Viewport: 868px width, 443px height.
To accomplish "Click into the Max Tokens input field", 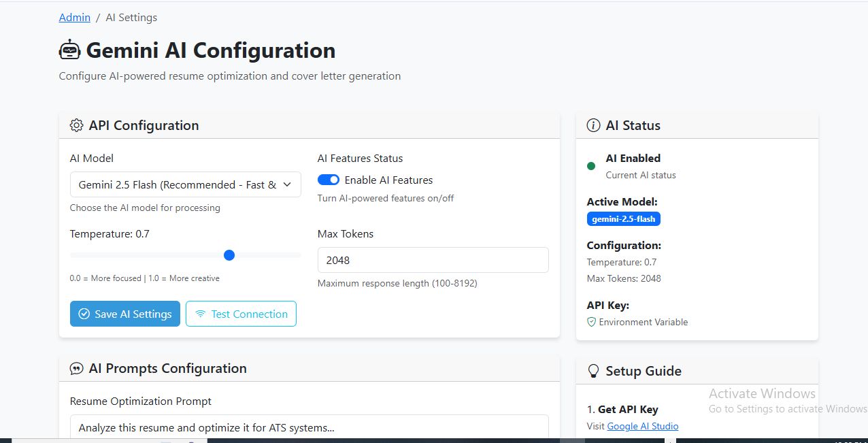I will point(433,260).
